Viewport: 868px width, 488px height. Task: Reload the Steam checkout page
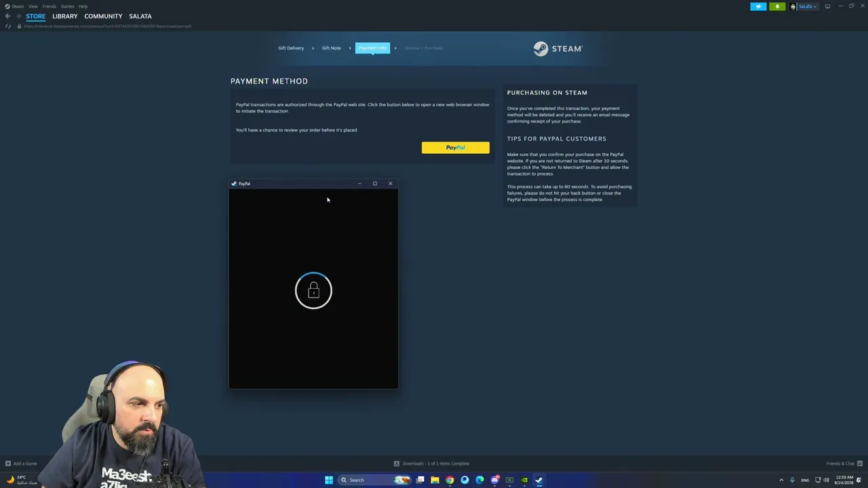8,26
